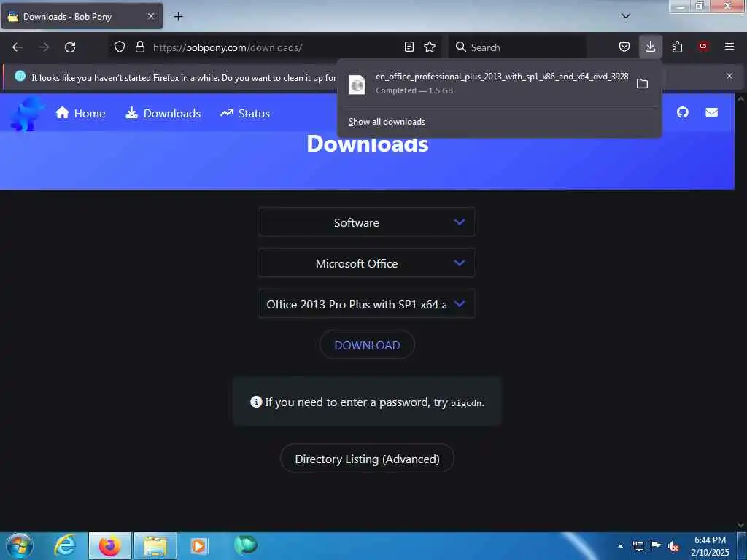Reload the page with the refresh icon

70,47
